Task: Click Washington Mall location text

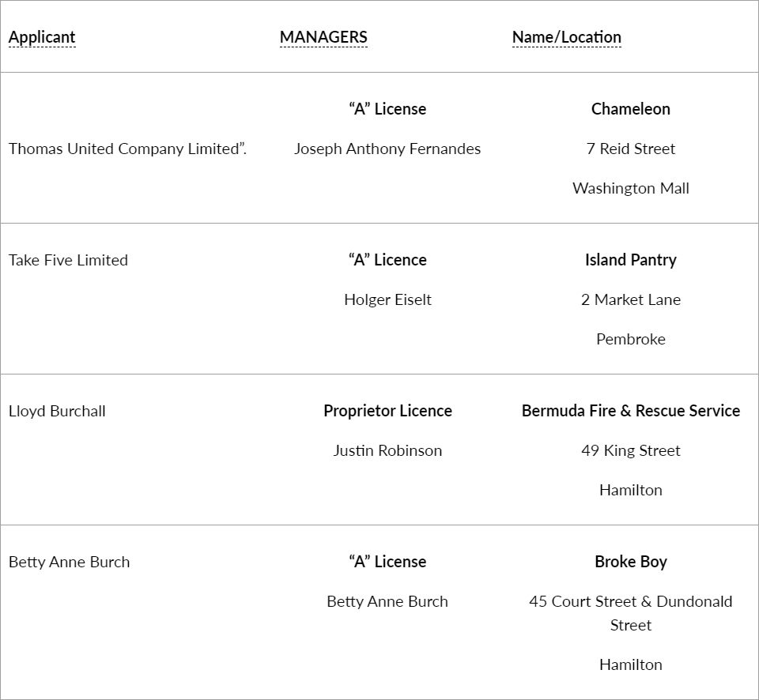Action: [630, 188]
